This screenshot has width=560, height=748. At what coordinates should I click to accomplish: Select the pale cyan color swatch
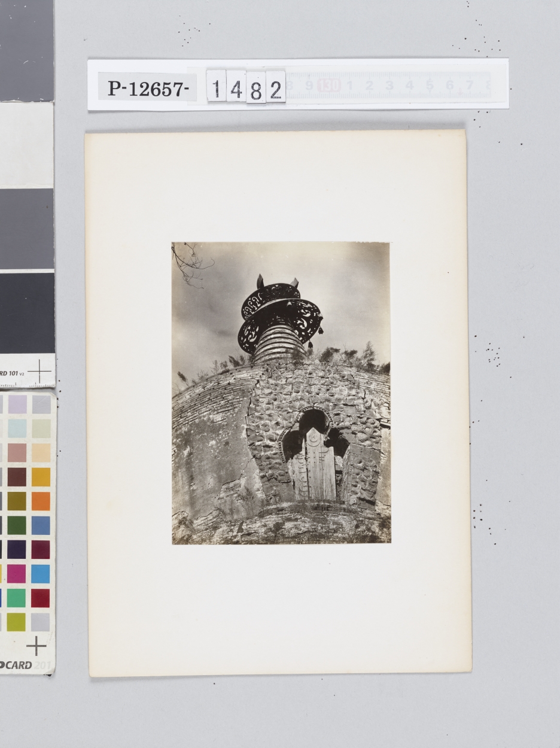(17, 428)
